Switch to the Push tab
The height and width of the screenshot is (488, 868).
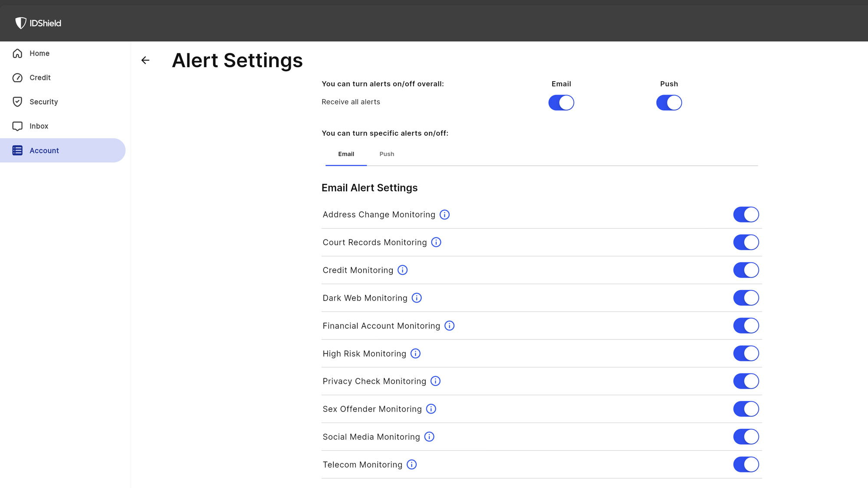point(387,154)
